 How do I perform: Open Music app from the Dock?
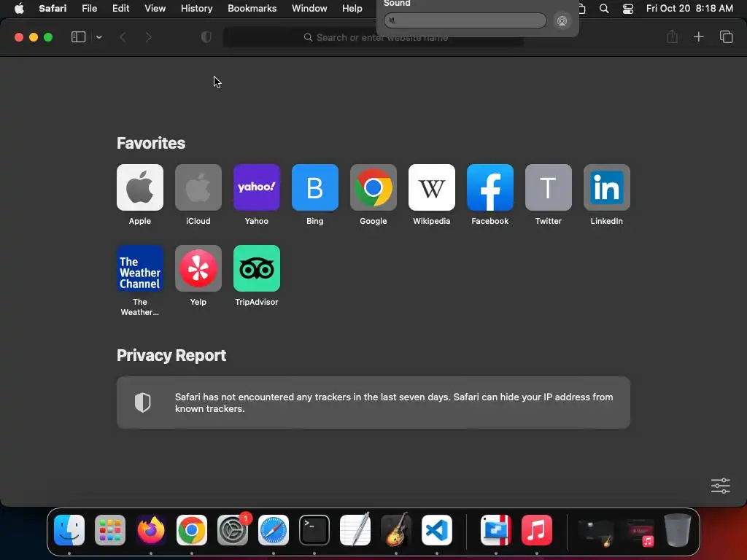pos(536,529)
